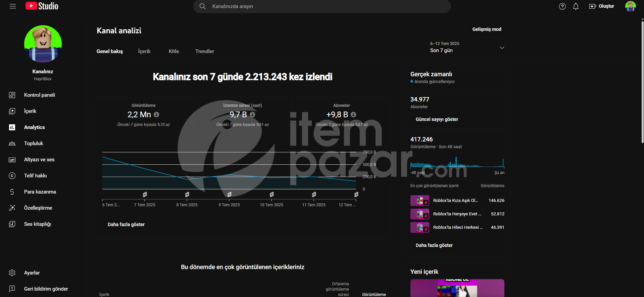The image size is (644, 297).
Task: Click the 417.246 views count
Action: tap(422, 139)
